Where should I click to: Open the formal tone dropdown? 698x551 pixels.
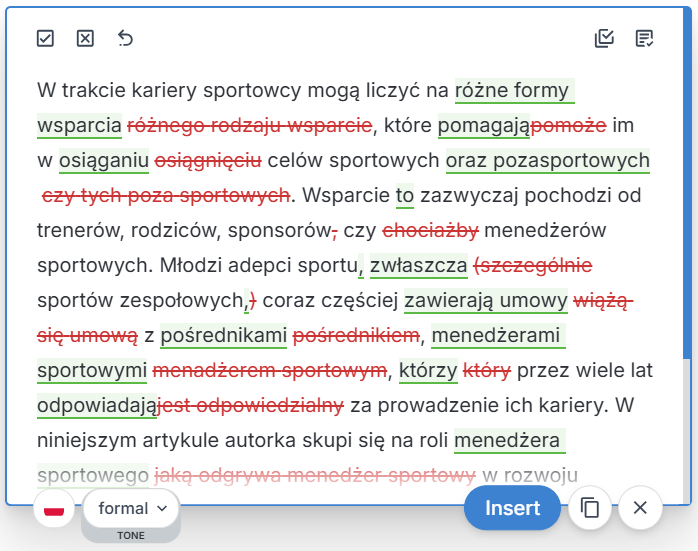point(130,508)
